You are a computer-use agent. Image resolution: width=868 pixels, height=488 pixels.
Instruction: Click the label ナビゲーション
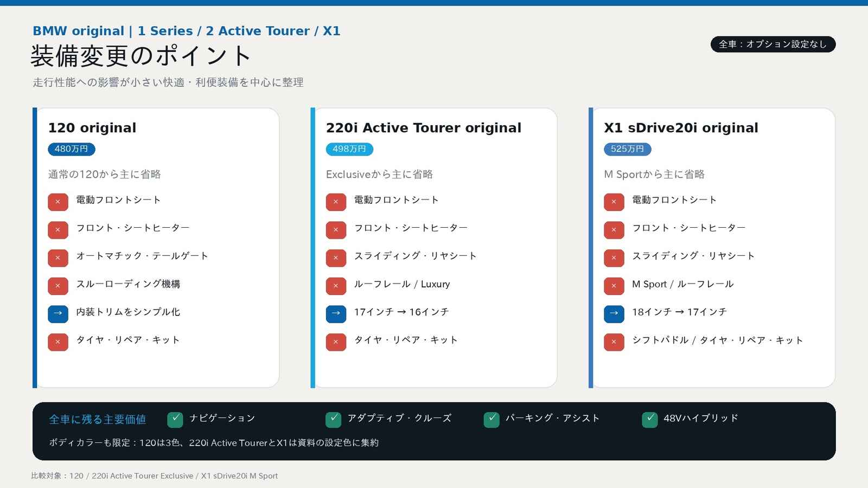click(222, 418)
